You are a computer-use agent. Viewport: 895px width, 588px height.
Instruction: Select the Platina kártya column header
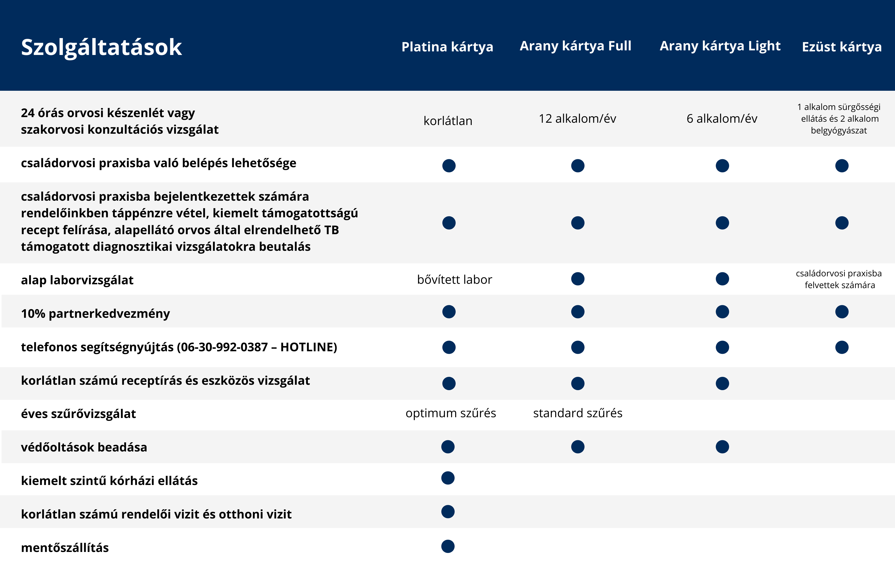point(447,47)
